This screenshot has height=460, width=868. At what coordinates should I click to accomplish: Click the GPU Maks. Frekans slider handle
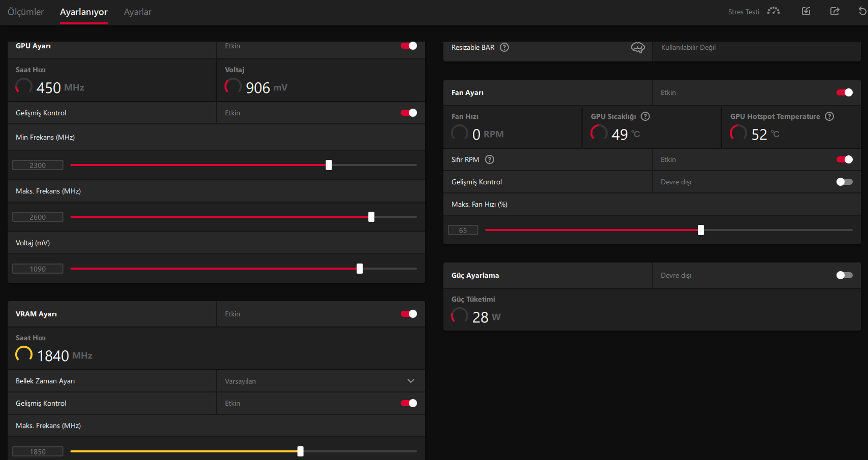[371, 217]
